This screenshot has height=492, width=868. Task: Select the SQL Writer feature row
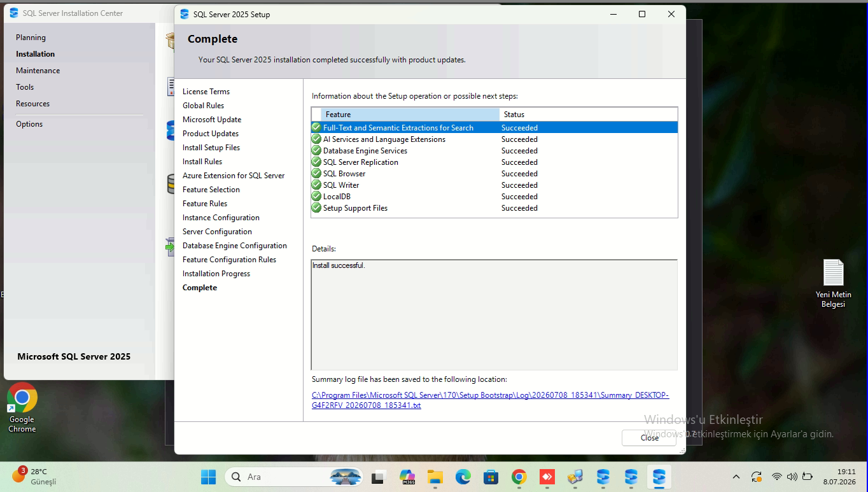coord(494,185)
